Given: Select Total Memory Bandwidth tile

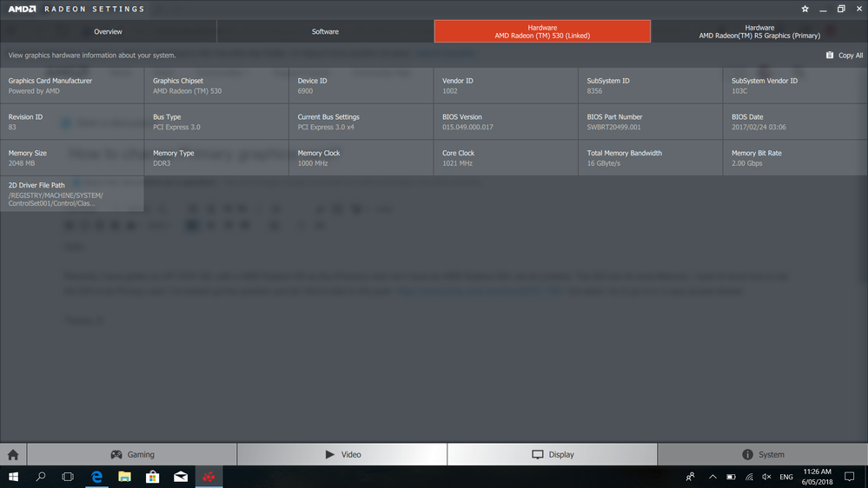Looking at the screenshot, I should tap(651, 158).
